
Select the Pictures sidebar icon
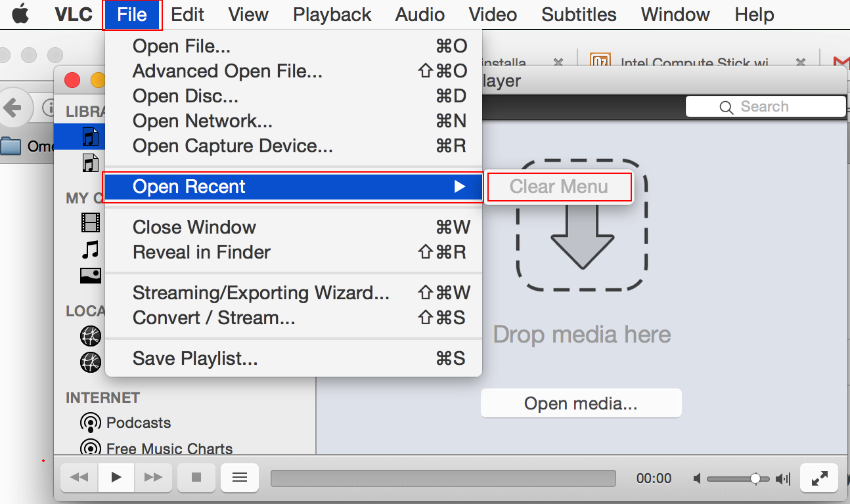click(91, 276)
